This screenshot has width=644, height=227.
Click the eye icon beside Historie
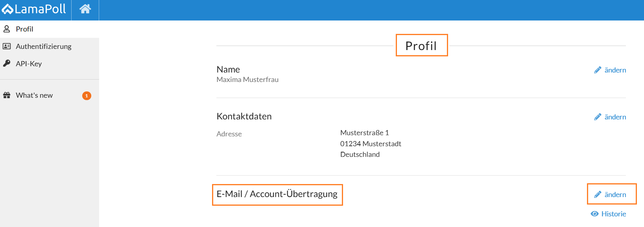pos(594,214)
